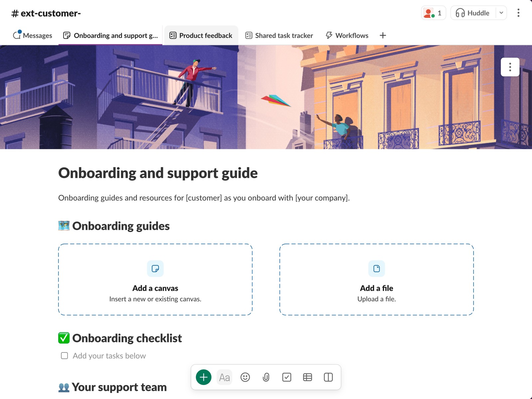Add a new tab with plus
Screen dimensions: 532x399
pyautogui.click(x=383, y=35)
